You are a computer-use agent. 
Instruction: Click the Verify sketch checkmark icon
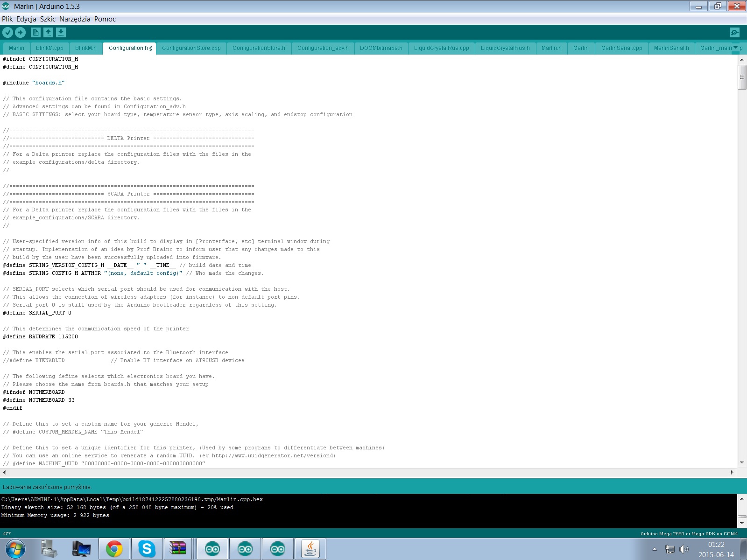point(8,32)
